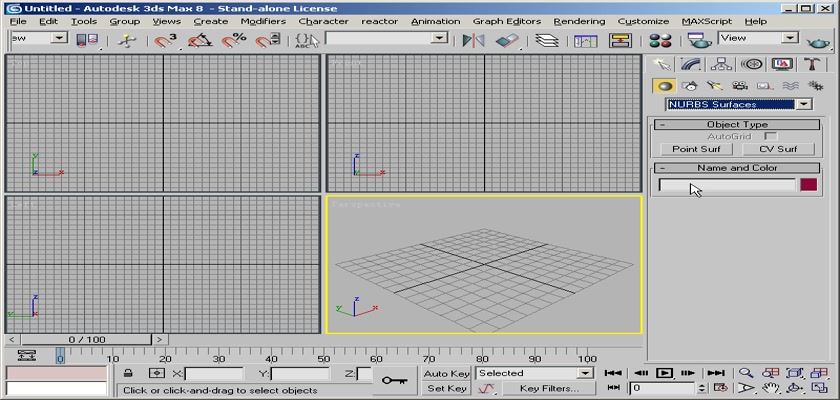Click the Quick Render teapot icon

(818, 42)
